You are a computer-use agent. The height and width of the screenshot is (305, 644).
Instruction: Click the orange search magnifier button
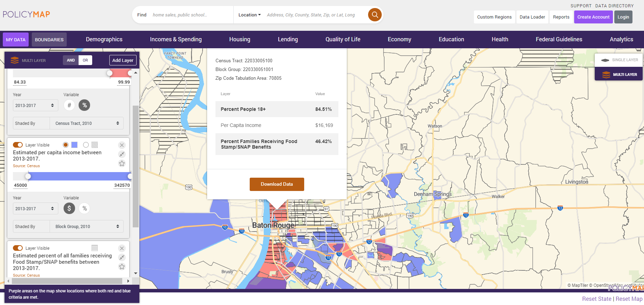[375, 15]
